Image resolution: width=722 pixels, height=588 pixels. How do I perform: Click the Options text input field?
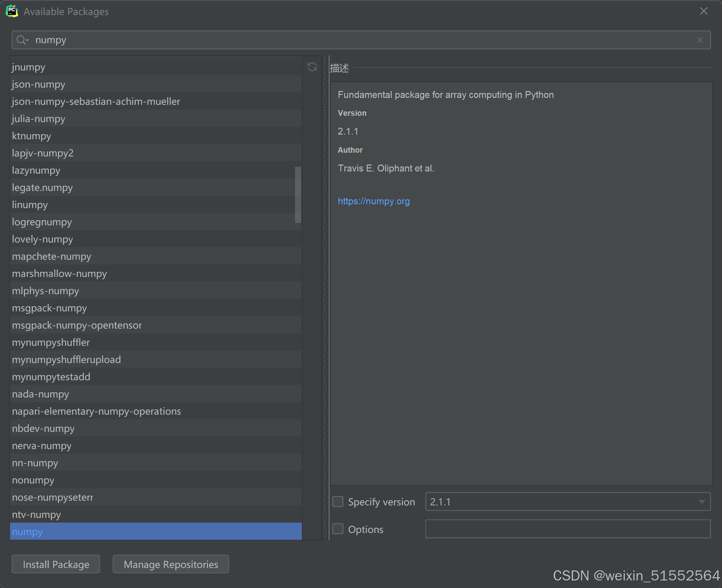click(x=568, y=529)
